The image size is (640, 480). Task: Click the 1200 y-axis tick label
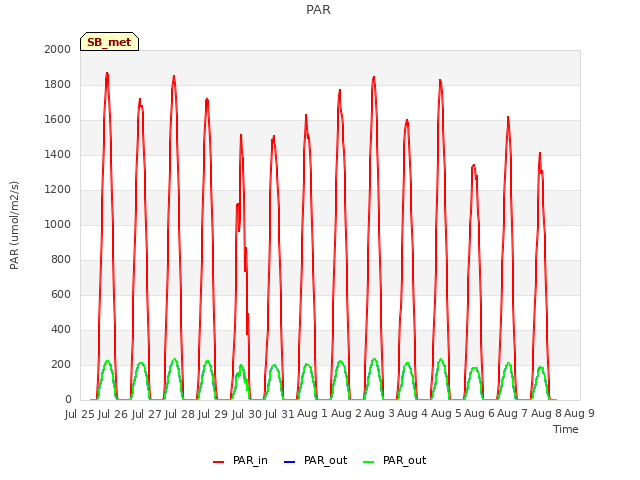coord(58,189)
